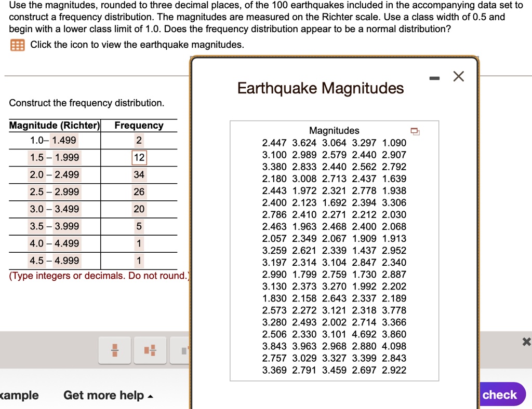Screen dimensions: 532x409
Task: Select the vertical fraction entry tool
Action: [114, 350]
